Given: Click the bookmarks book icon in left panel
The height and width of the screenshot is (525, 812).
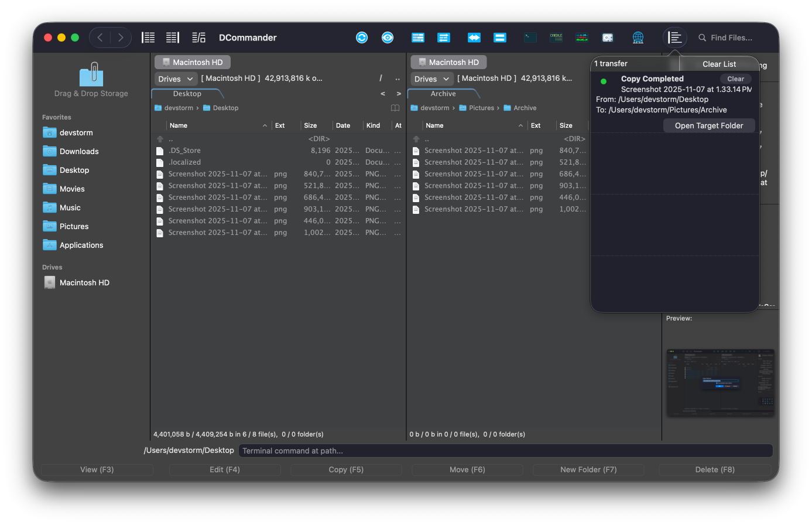Looking at the screenshot, I should click(395, 108).
